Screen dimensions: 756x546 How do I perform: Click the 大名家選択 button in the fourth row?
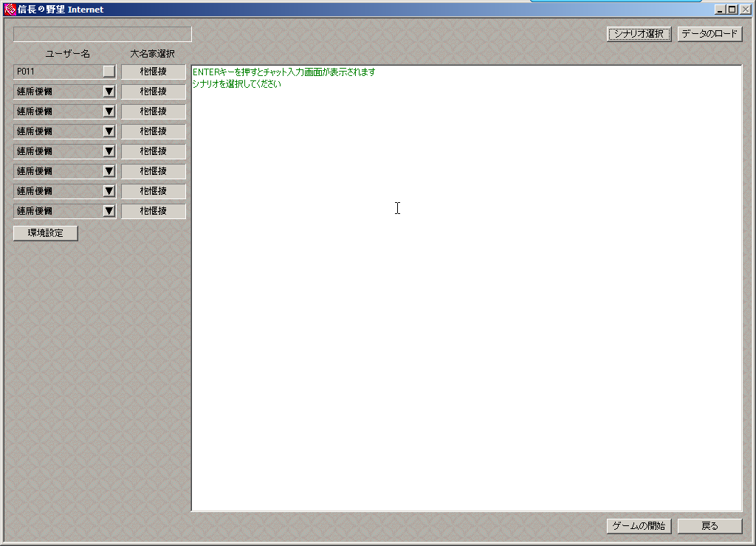pyautogui.click(x=154, y=131)
